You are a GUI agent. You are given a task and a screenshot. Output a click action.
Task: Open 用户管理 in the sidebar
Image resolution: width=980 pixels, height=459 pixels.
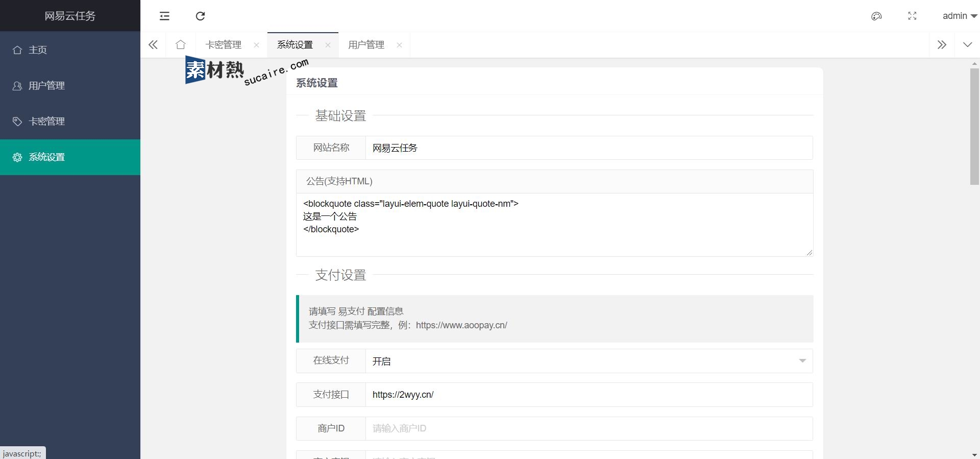coord(70,85)
